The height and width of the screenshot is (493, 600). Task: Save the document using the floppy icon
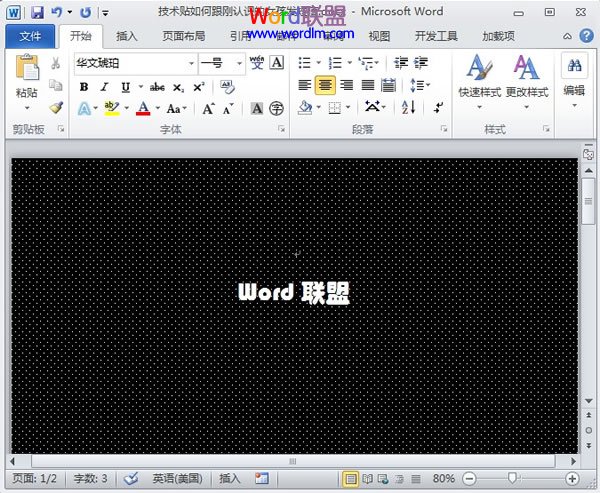point(38,13)
